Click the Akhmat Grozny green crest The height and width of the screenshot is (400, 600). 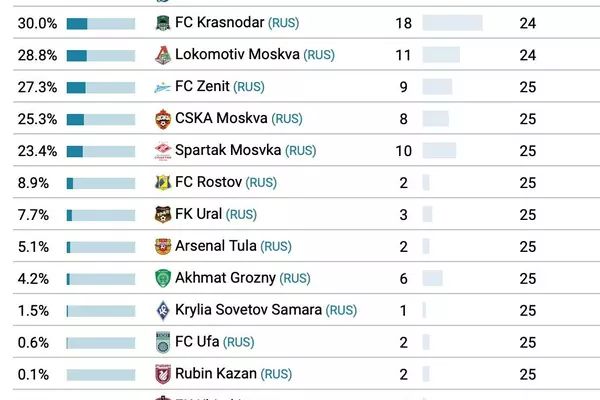163,278
